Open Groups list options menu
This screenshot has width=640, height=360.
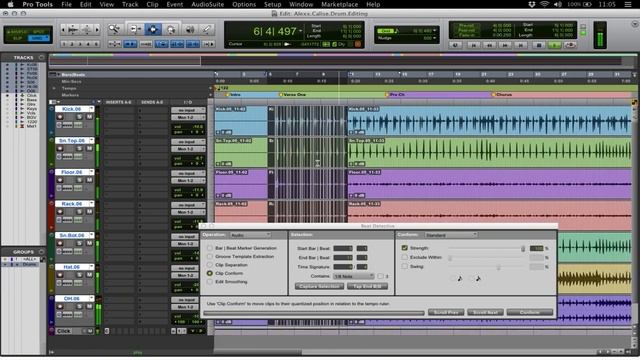41,252
